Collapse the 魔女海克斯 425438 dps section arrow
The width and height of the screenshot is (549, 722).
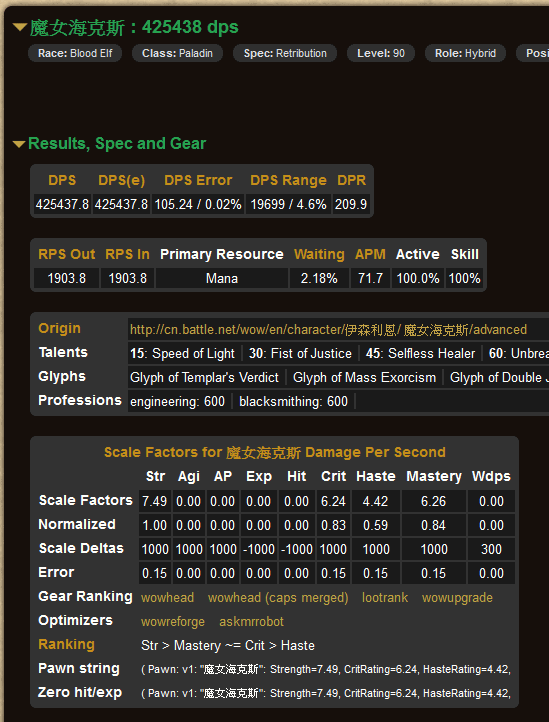click(x=20, y=28)
